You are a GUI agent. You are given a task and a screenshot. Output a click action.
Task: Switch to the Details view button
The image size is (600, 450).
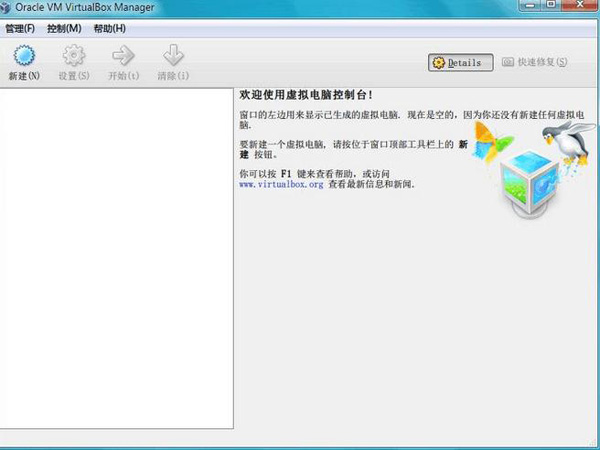[461, 63]
